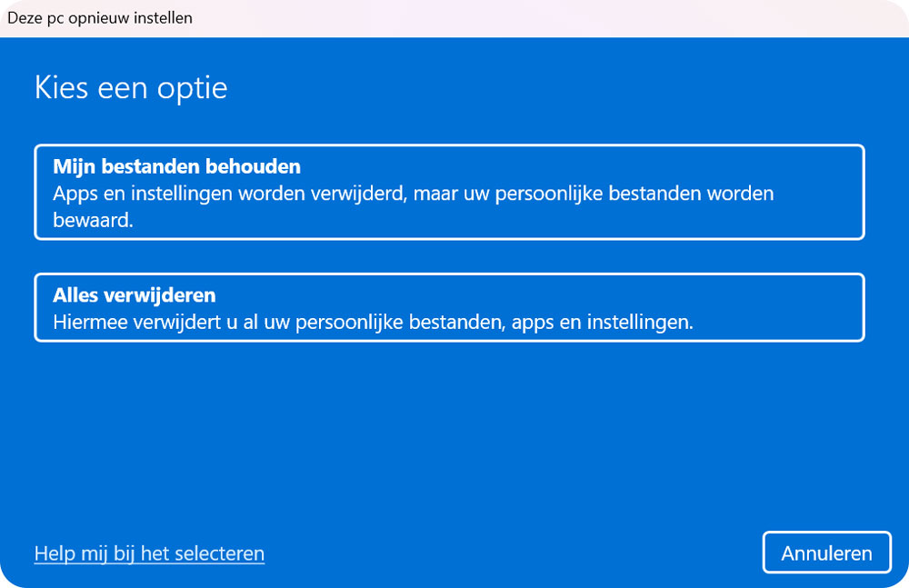The width and height of the screenshot is (909, 588).
Task: Choose the "Mijn bestanden behouden" option
Action: click(449, 193)
